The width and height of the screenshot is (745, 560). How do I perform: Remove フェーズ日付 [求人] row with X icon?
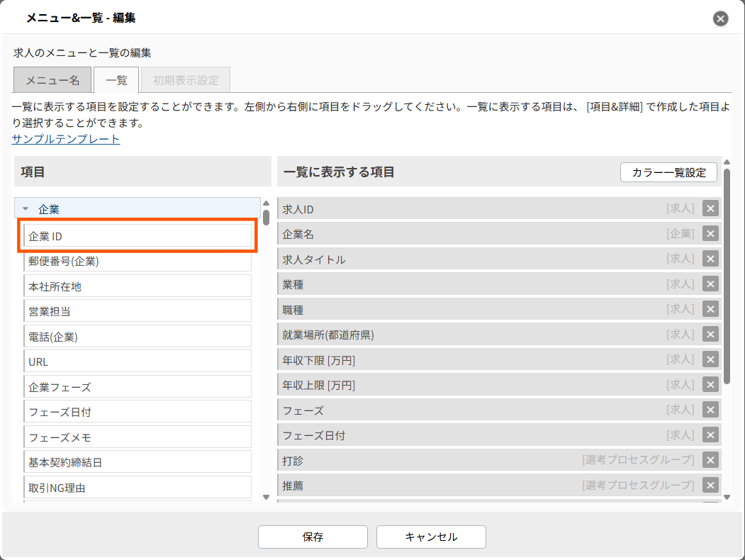pyautogui.click(x=710, y=435)
